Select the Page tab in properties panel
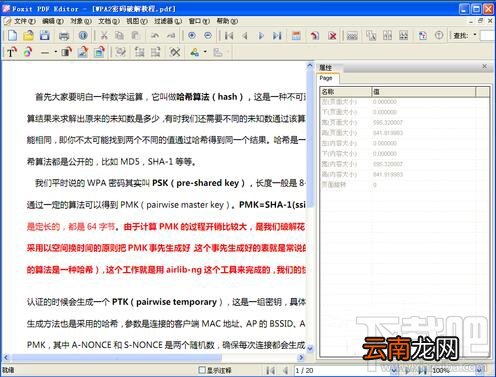 coord(327,78)
